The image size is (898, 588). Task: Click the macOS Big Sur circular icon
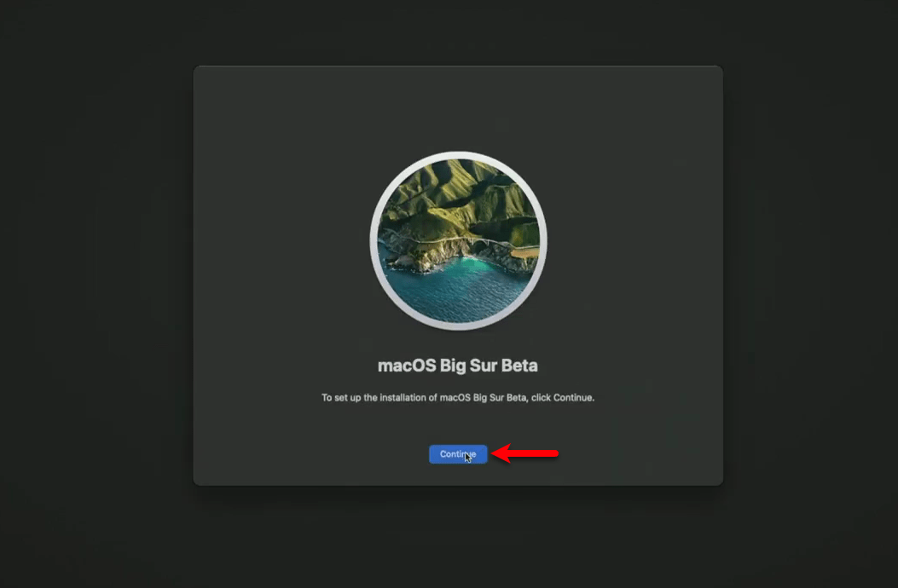458,240
